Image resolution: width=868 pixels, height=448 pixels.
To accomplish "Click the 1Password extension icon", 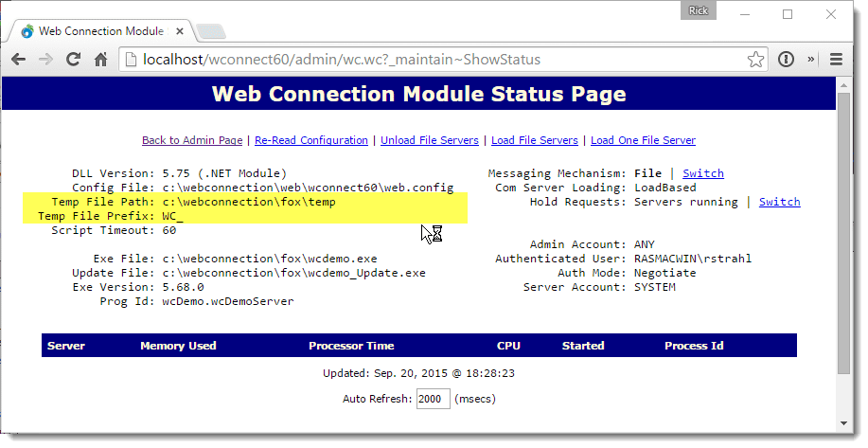I will [786, 60].
